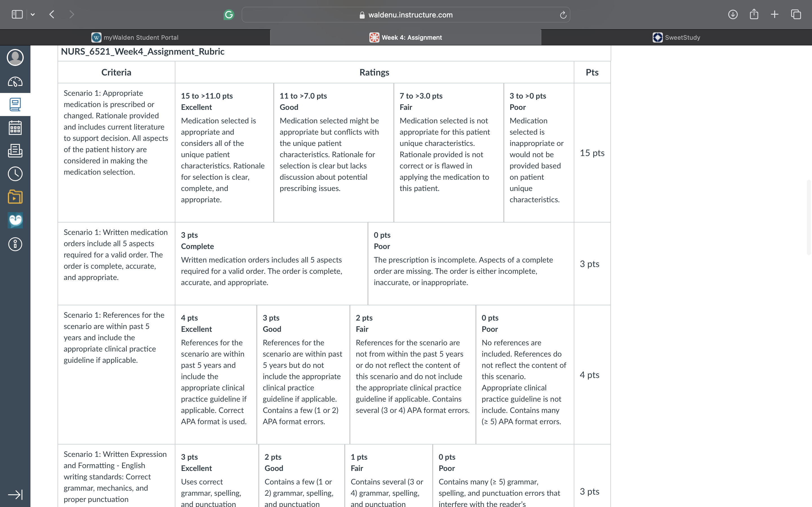Open the Account avatar in sidebar
This screenshot has width=812, height=507.
[x=15, y=57]
